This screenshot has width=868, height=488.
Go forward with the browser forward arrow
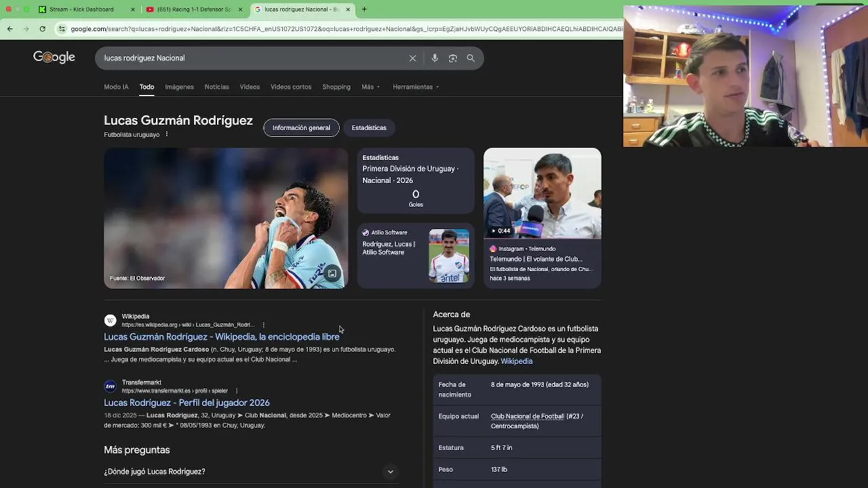pos(26,28)
